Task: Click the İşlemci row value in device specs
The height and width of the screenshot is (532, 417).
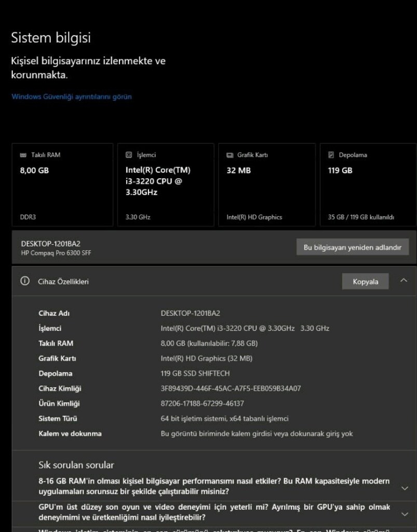Action: 245,328
